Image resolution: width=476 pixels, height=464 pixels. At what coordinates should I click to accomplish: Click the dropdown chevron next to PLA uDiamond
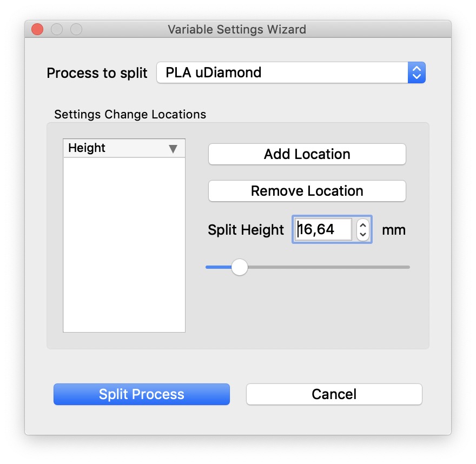pyautogui.click(x=416, y=72)
